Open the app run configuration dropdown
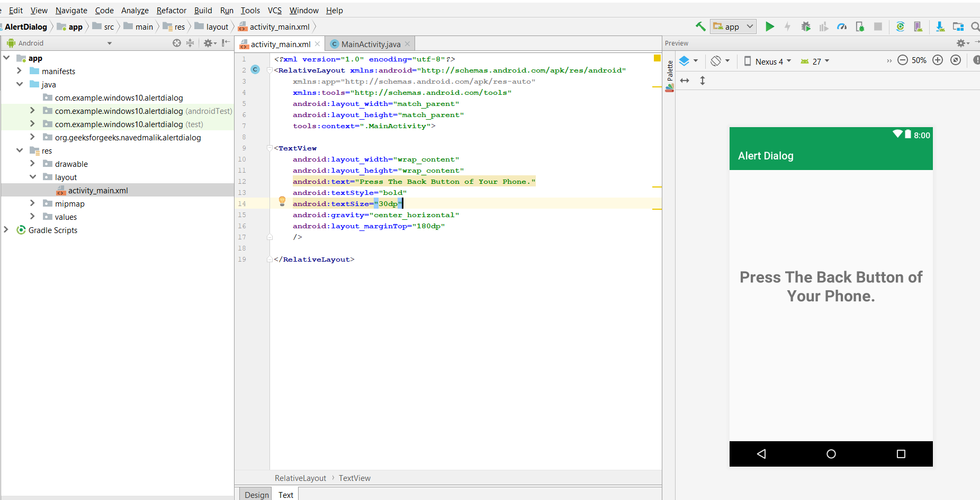 pos(734,26)
